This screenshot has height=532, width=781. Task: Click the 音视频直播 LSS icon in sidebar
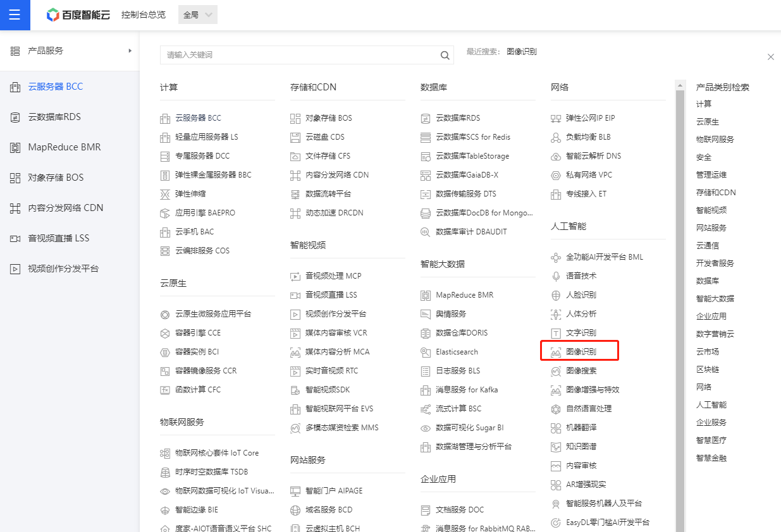point(15,238)
